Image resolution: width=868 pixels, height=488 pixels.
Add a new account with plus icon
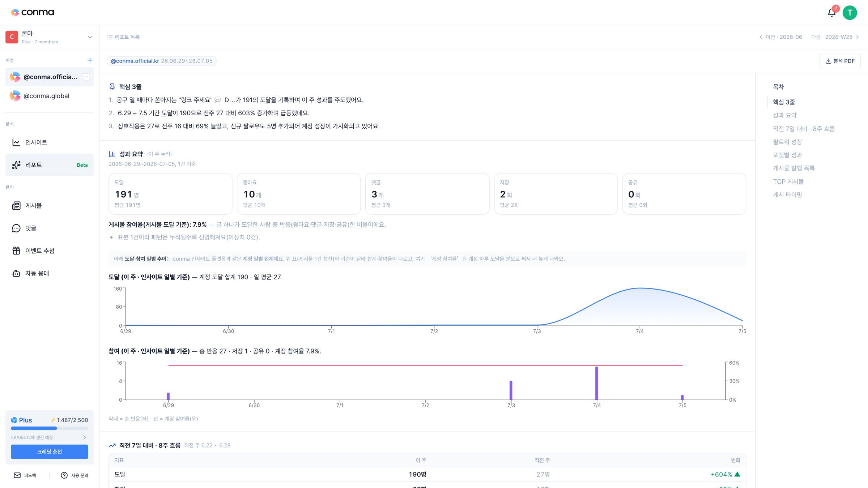tap(90, 60)
